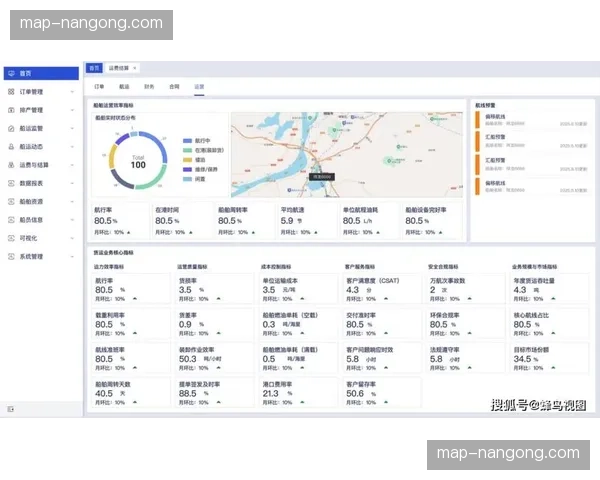
Task: Click 货差率 0.9% metric card
Action: [215, 324]
